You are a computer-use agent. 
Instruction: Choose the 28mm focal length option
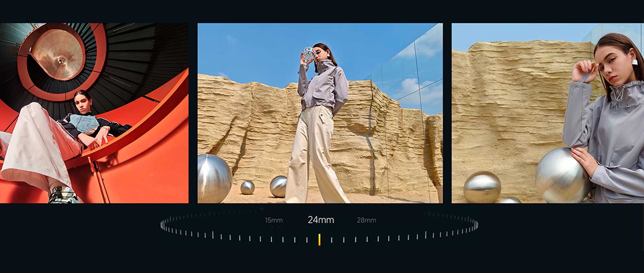tap(366, 220)
